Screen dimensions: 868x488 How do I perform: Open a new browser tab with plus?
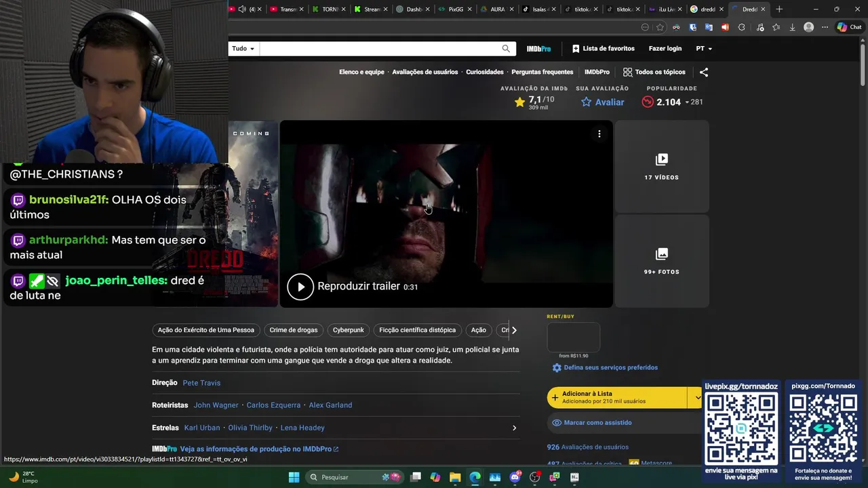tap(779, 9)
